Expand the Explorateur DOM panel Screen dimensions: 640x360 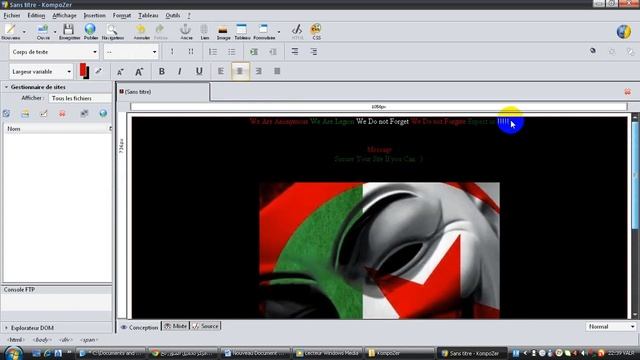(6, 328)
